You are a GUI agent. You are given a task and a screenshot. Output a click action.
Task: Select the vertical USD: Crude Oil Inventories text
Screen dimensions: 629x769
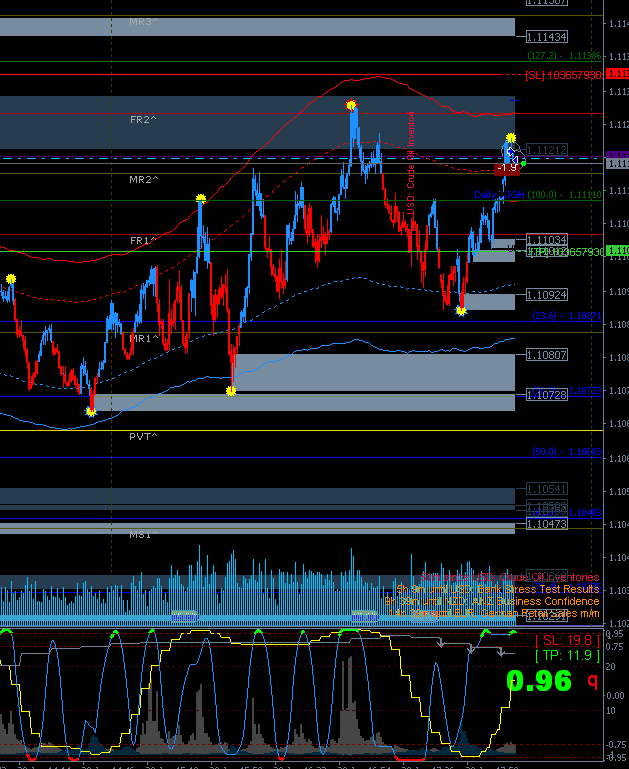411,163
